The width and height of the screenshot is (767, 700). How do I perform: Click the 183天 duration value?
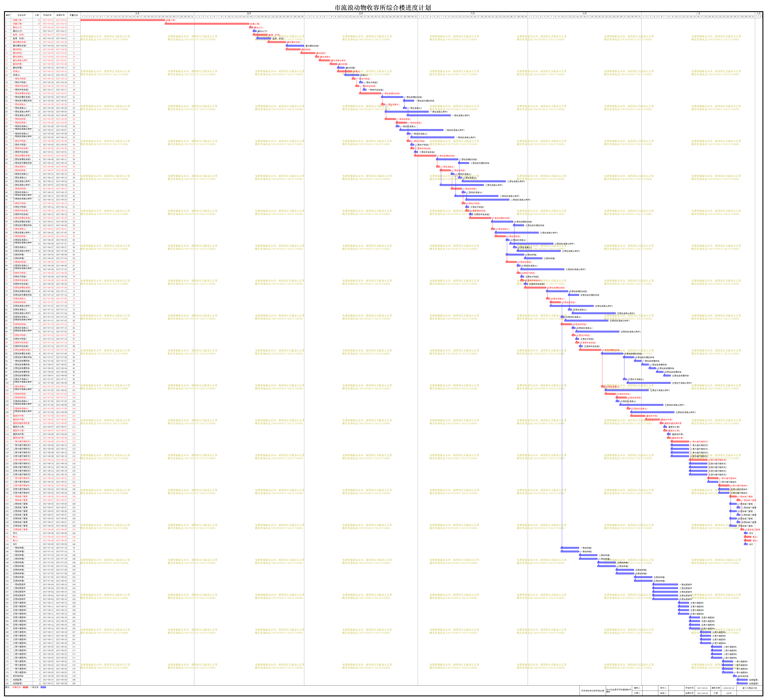(729, 693)
